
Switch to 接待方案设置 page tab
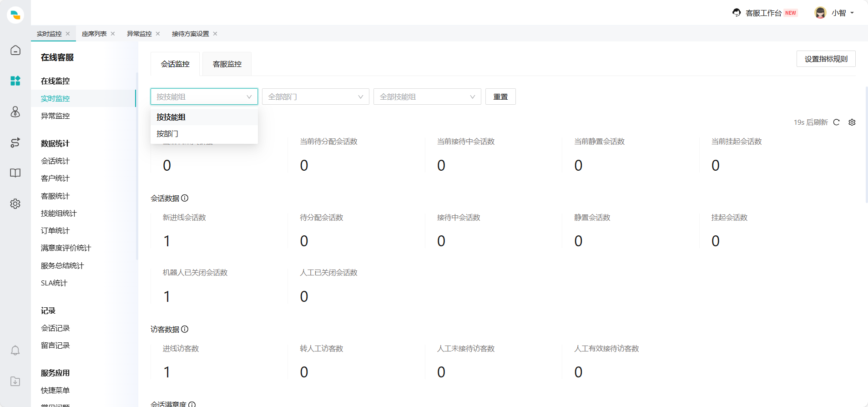click(x=190, y=34)
